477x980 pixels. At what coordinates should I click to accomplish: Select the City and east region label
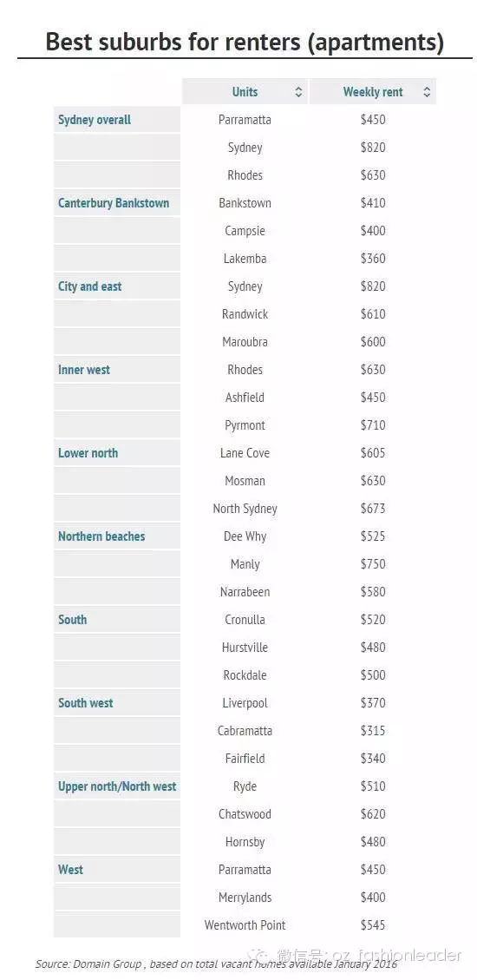[x=90, y=286]
